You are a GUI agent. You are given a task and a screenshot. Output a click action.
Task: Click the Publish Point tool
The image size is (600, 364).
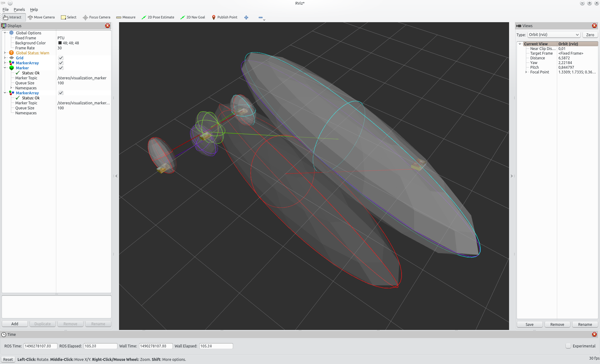point(224,17)
